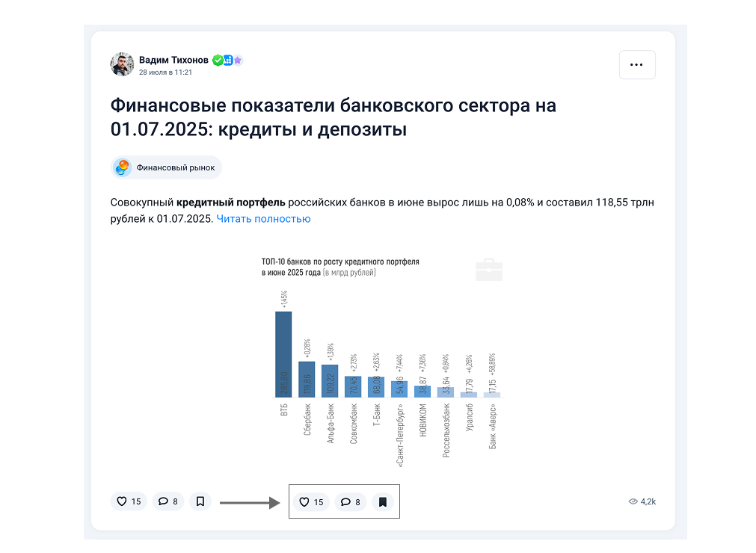Click the Банк «Аверс» label in chart

[492, 426]
